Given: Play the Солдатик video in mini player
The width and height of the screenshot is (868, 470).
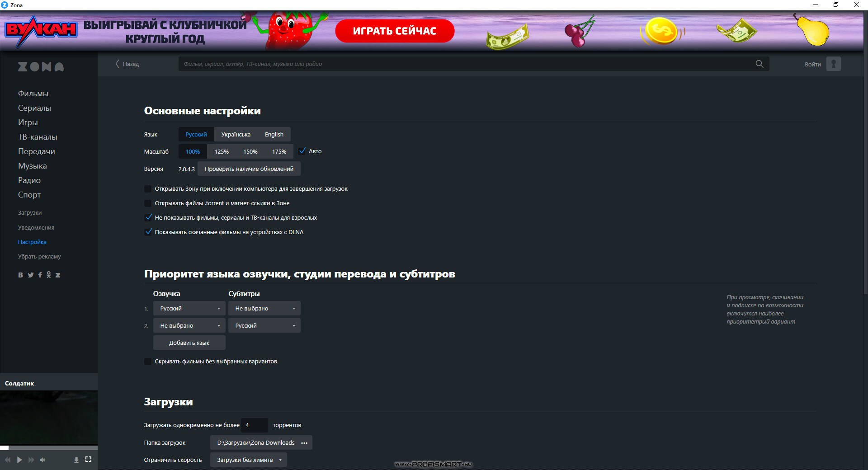Looking at the screenshot, I should (x=19, y=460).
